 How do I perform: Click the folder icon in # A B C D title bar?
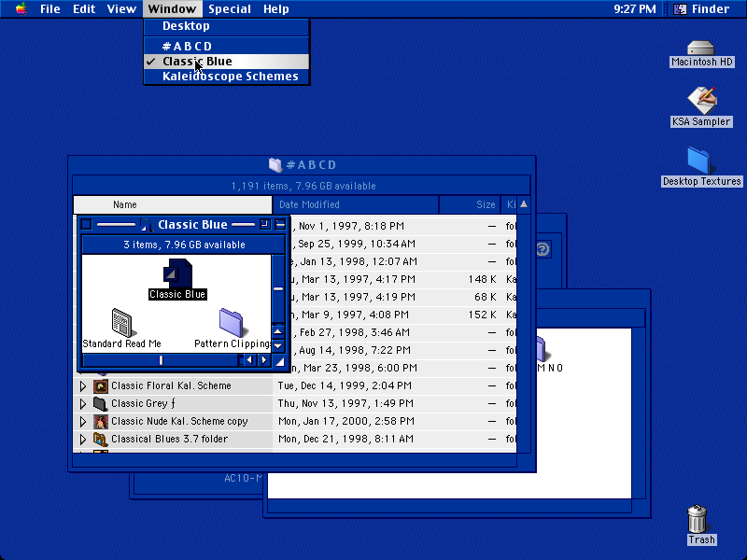click(275, 165)
